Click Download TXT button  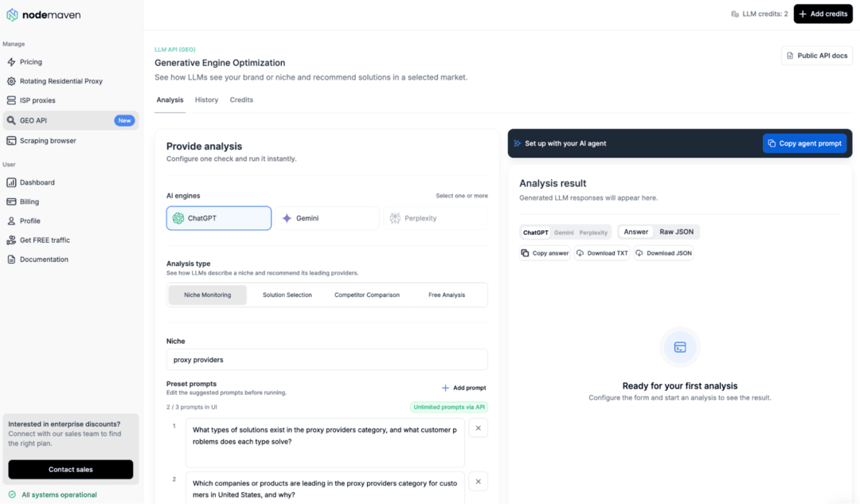click(602, 253)
